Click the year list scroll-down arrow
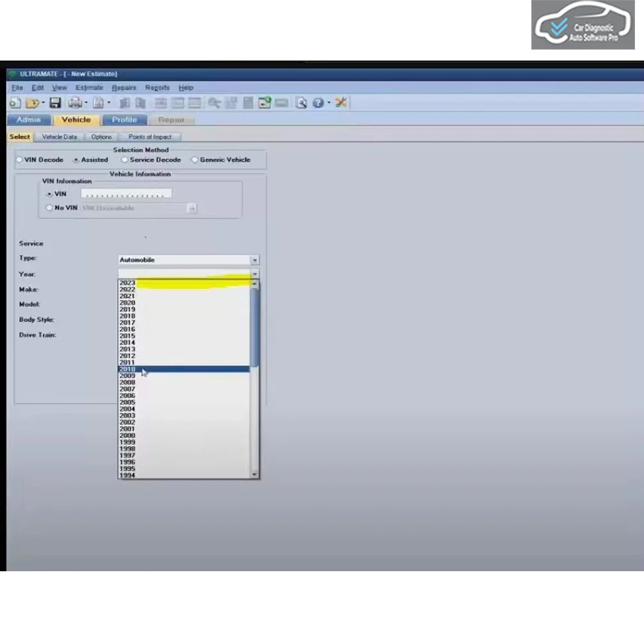Screen dimensions: 644x644 coord(254,475)
